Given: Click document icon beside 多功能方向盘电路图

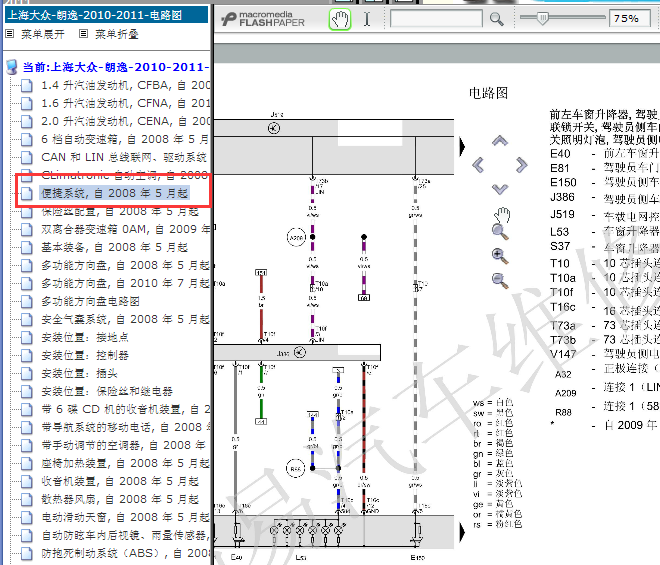Looking at the screenshot, I should pyautogui.click(x=27, y=301).
